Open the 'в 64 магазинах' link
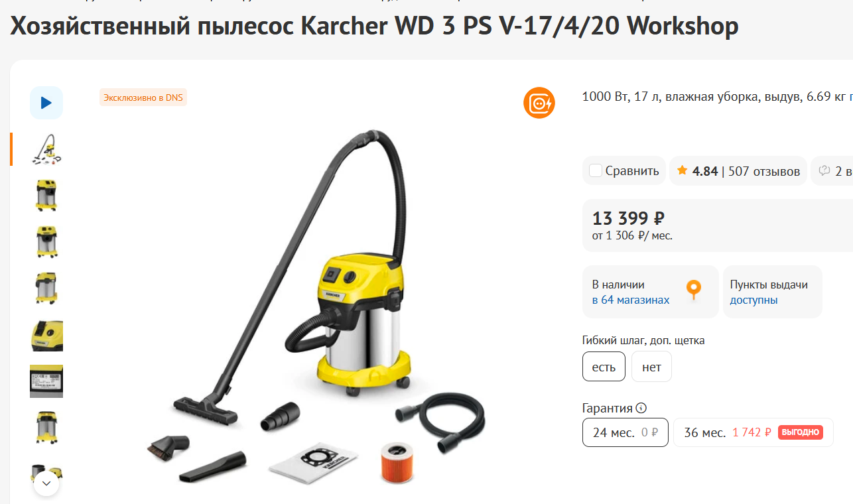853x504 pixels. tap(631, 300)
